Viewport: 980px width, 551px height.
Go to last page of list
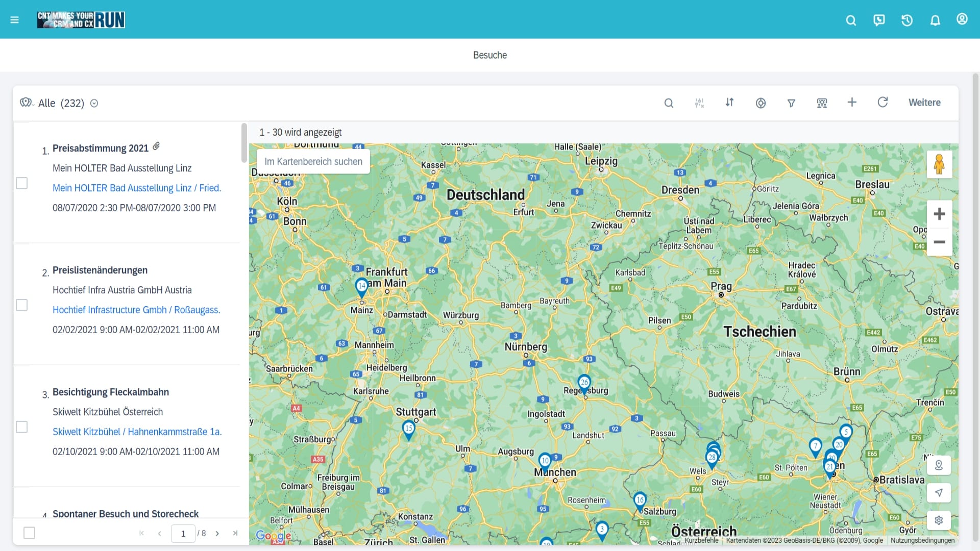tap(235, 533)
